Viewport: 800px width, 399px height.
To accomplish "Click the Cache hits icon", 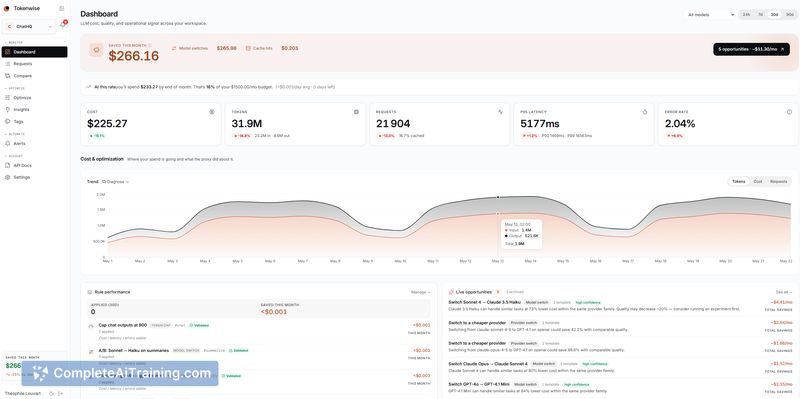I will (x=248, y=48).
